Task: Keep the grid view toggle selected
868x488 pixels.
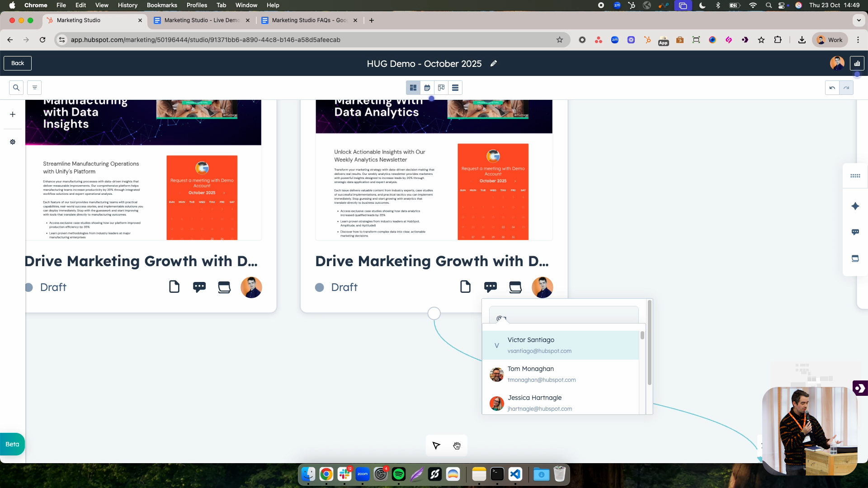Action: [413, 87]
